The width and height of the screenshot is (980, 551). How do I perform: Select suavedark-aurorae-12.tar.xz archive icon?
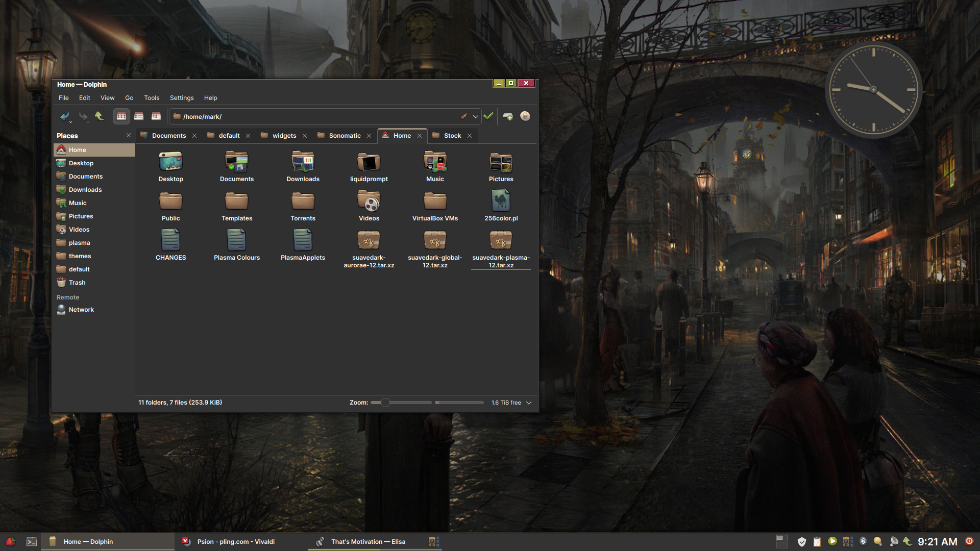369,240
